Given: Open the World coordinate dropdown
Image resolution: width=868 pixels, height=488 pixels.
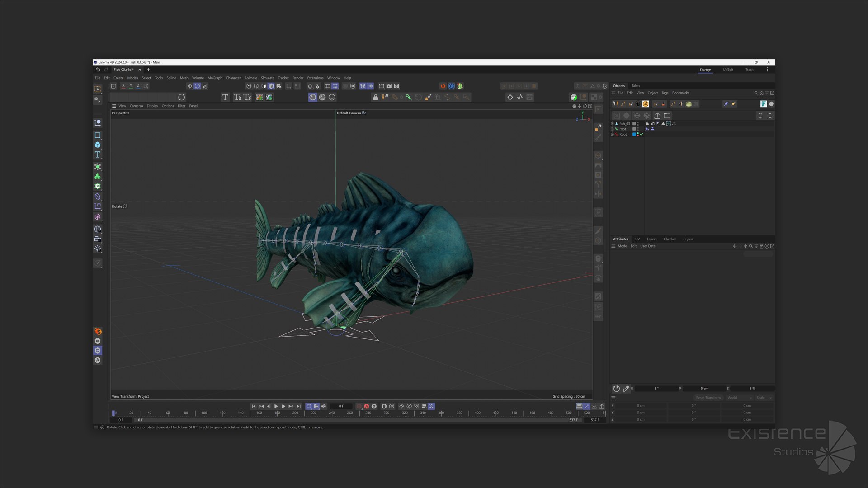Looking at the screenshot, I should click(740, 398).
